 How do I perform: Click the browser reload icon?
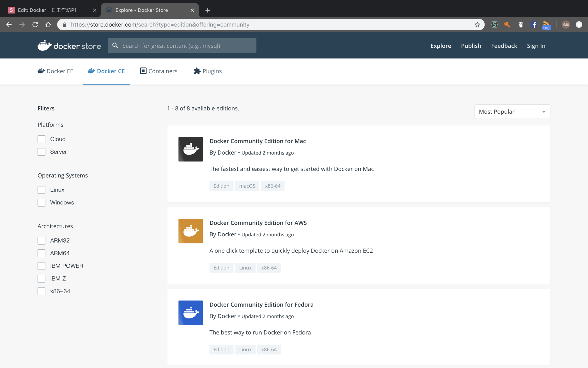pyautogui.click(x=35, y=25)
